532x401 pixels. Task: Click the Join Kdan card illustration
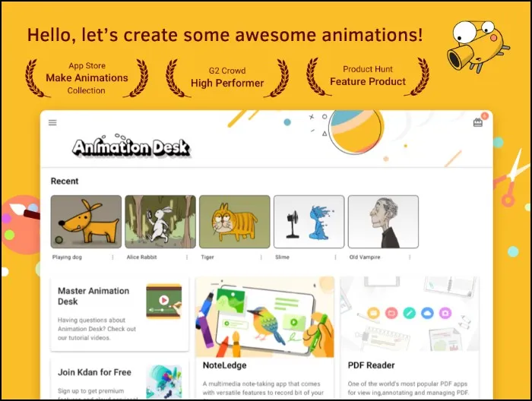tap(164, 382)
